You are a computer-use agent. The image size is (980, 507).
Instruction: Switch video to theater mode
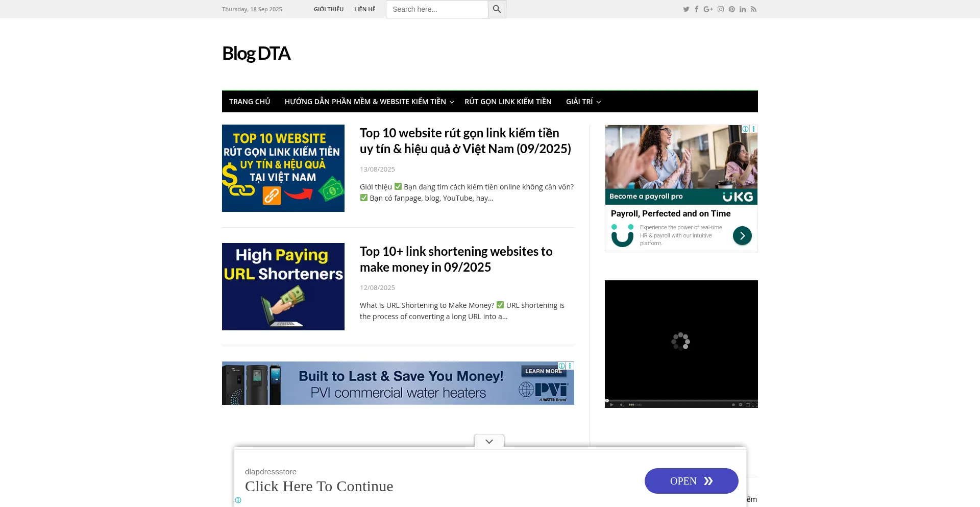(x=748, y=405)
